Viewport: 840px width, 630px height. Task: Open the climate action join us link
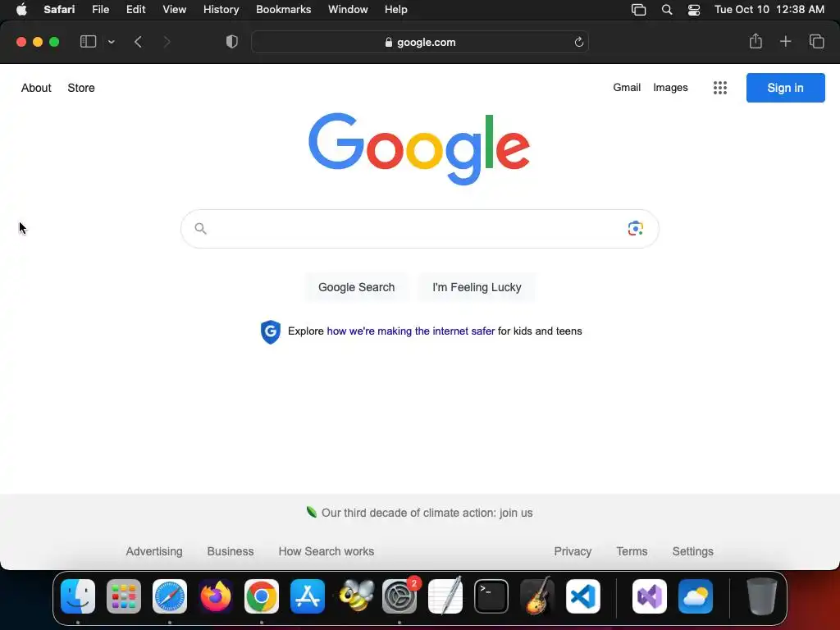point(427,513)
